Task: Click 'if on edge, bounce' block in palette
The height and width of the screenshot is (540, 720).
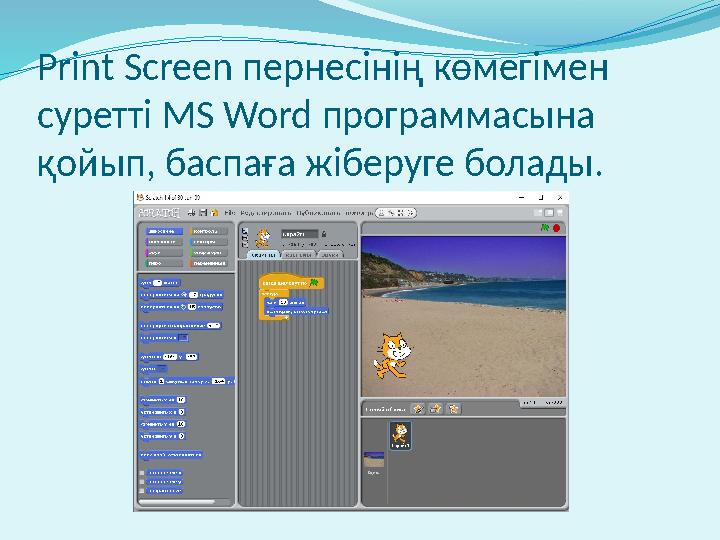Action: tap(170, 455)
